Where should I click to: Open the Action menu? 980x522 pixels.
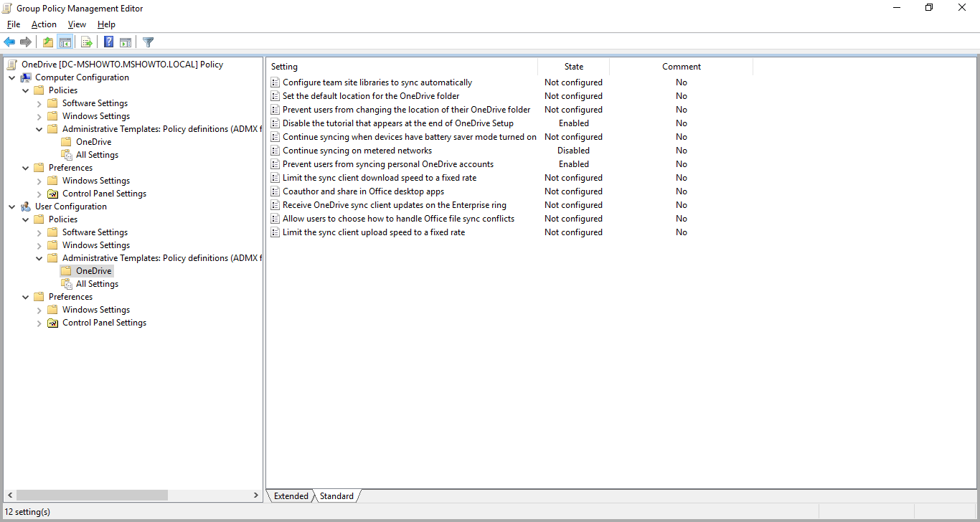pyautogui.click(x=44, y=24)
